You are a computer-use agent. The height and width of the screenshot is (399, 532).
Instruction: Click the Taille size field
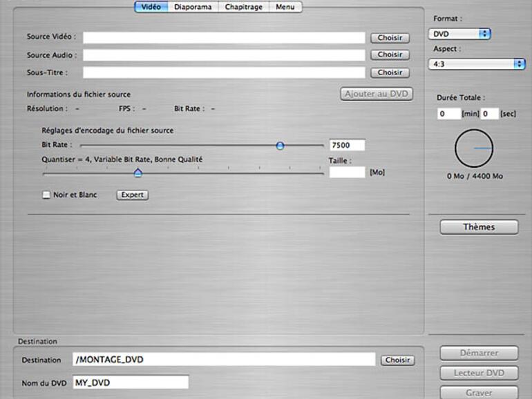(x=347, y=172)
